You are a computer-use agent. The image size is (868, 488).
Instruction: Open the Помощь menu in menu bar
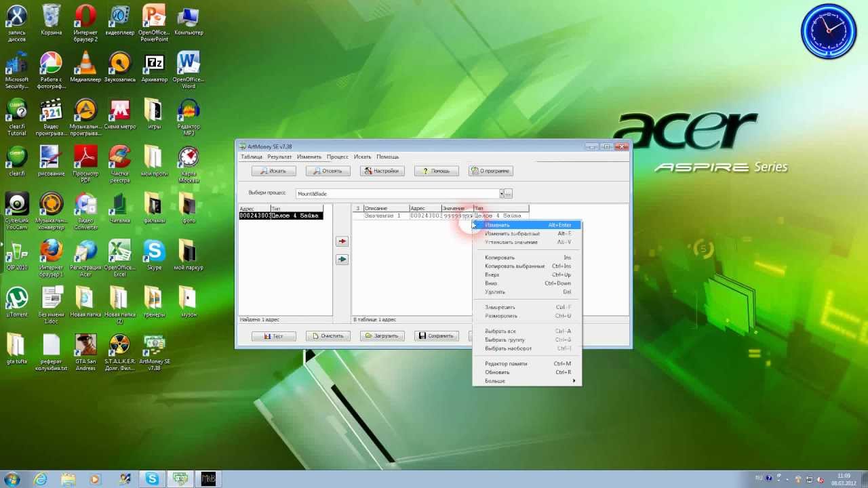387,157
